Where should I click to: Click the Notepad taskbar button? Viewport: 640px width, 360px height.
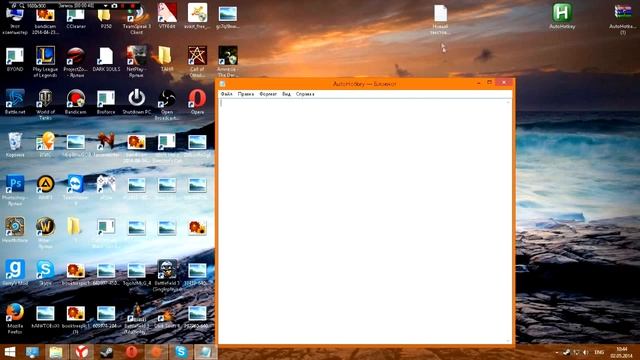[205, 352]
